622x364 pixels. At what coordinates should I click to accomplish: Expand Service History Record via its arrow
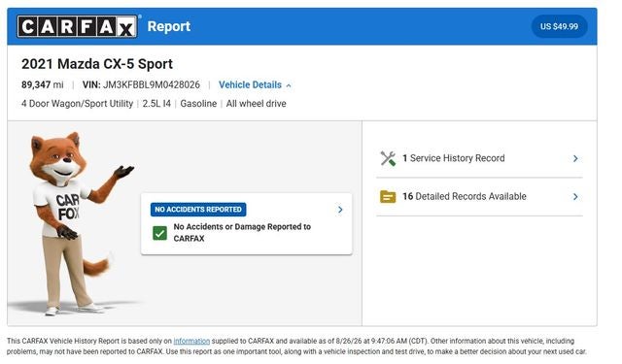[x=575, y=158]
